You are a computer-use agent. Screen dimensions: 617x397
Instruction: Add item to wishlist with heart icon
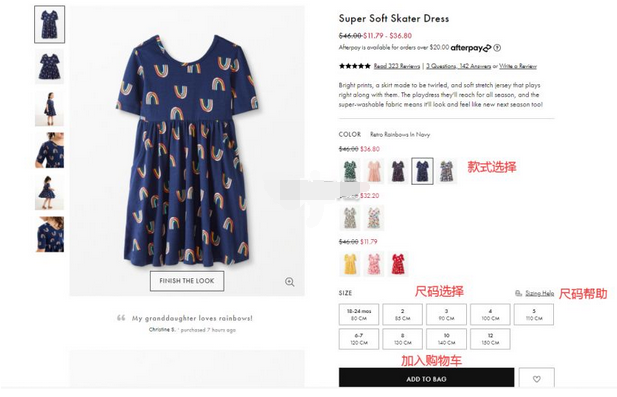tap(536, 379)
